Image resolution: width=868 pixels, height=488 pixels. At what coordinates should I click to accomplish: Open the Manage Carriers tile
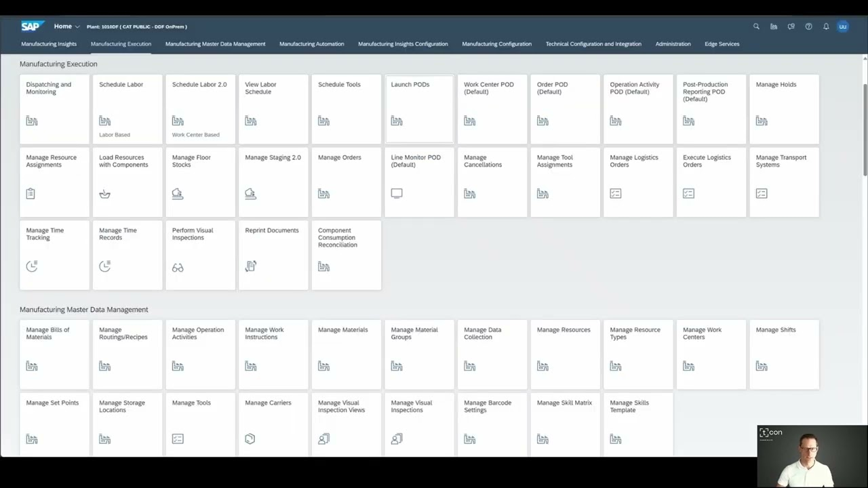click(273, 422)
